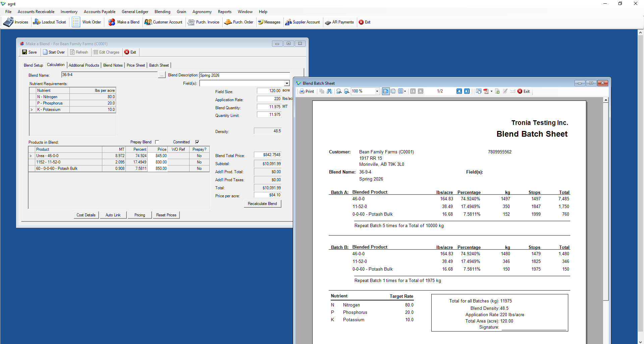Click the binoculars Find icon
Image resolution: width=644 pixels, height=344 pixels.
tap(329, 91)
